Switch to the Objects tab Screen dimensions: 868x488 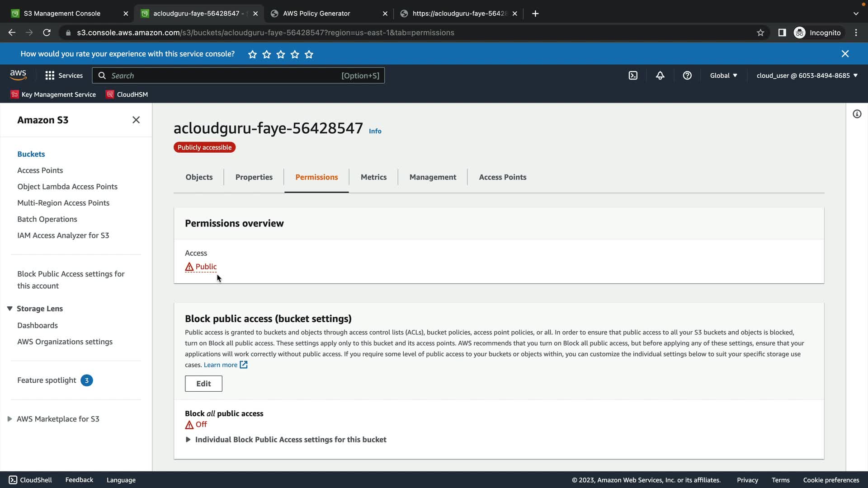[199, 177]
